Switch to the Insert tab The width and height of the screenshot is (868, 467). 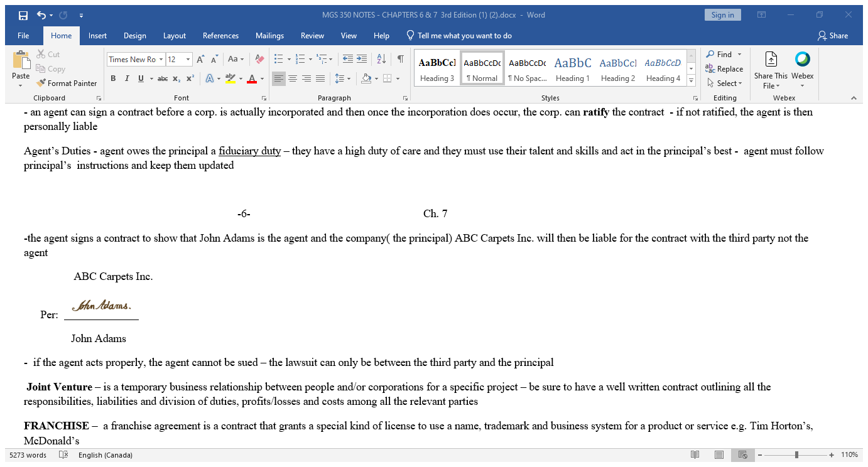click(97, 36)
